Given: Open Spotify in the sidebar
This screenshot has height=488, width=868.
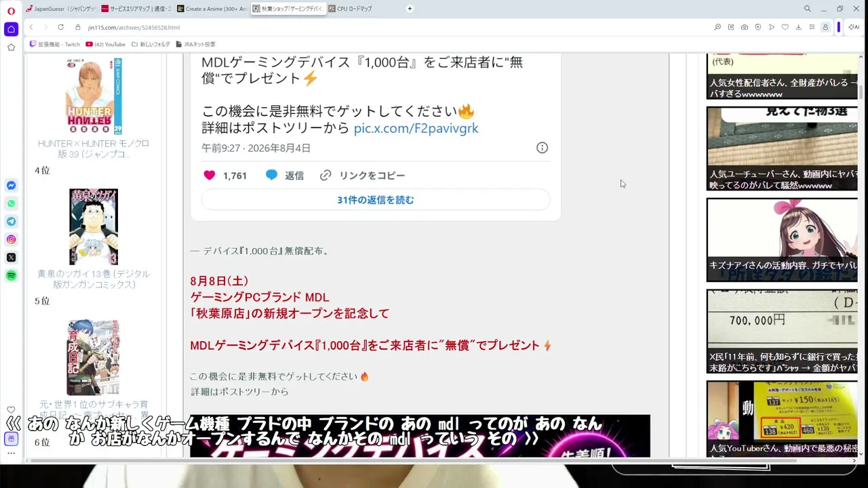Looking at the screenshot, I should pyautogui.click(x=11, y=275).
